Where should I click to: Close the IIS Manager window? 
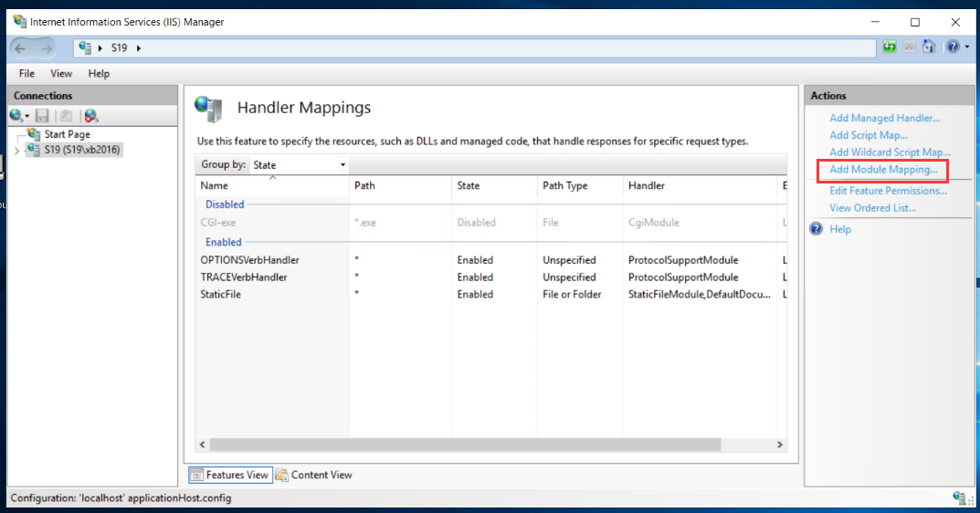coord(955,22)
